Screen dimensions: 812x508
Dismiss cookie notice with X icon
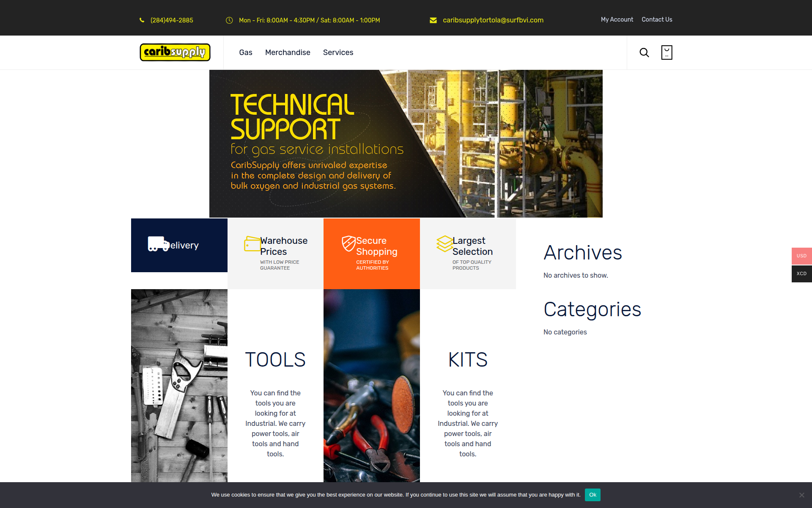pyautogui.click(x=801, y=495)
